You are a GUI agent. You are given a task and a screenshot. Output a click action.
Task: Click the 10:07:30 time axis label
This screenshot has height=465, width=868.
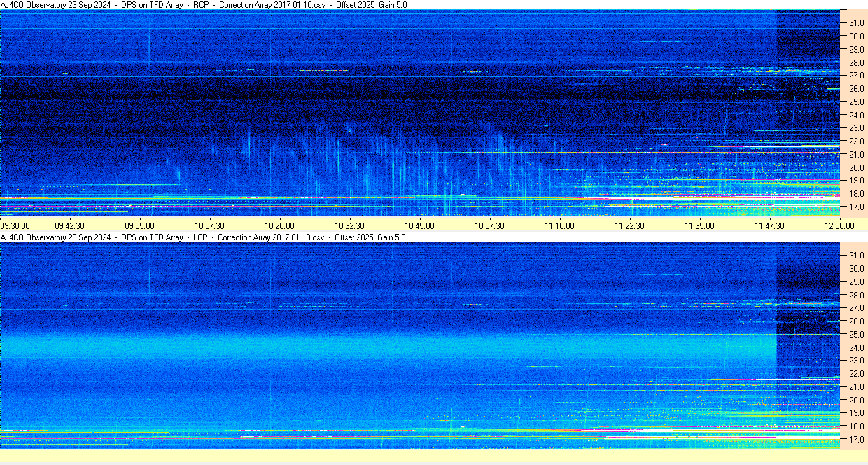pos(209,225)
